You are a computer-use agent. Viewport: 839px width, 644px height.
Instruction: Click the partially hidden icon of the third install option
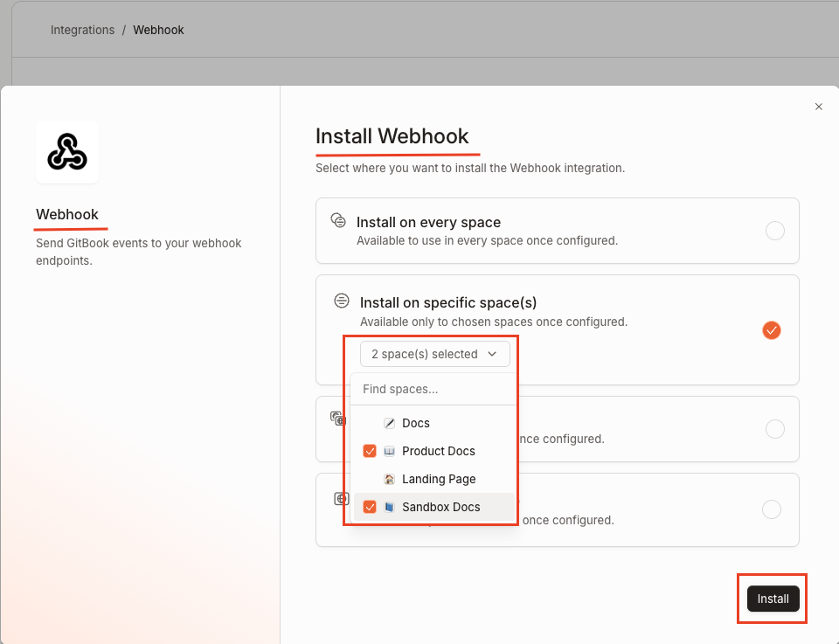click(337, 419)
